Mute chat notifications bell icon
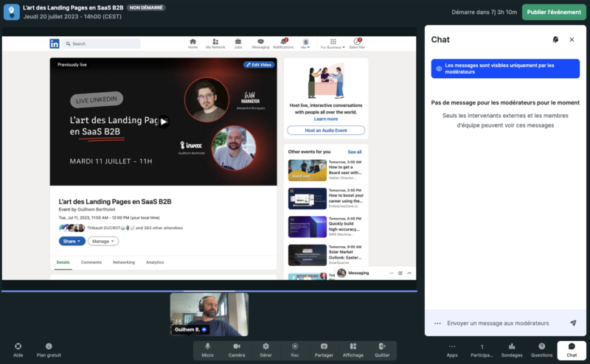 [555, 40]
